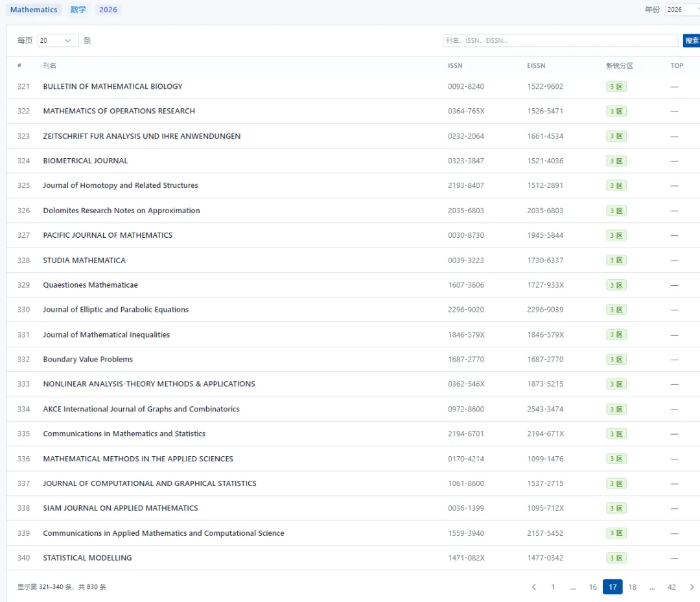
Task: Click the journal name/ISSN search field
Action: pyautogui.click(x=560, y=40)
